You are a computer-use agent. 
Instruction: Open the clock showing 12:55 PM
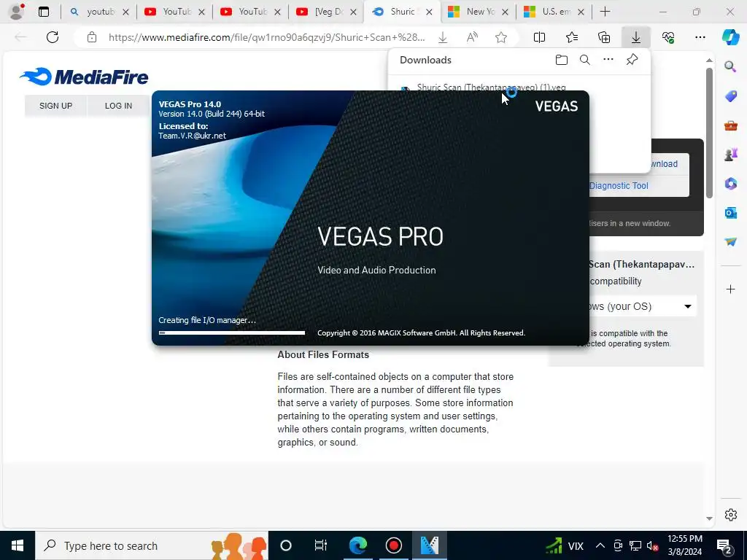click(x=684, y=545)
